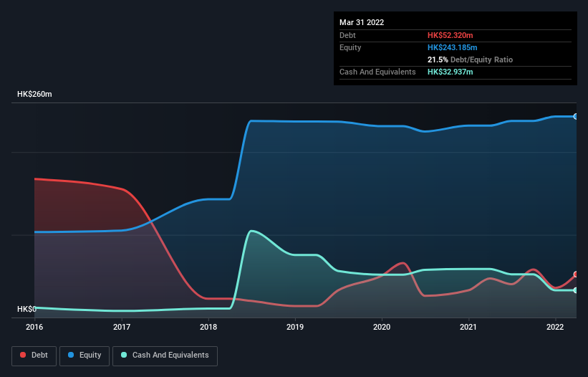588x377 pixels.
Task: Click the Equity row label in tooltip
Action: (350, 47)
